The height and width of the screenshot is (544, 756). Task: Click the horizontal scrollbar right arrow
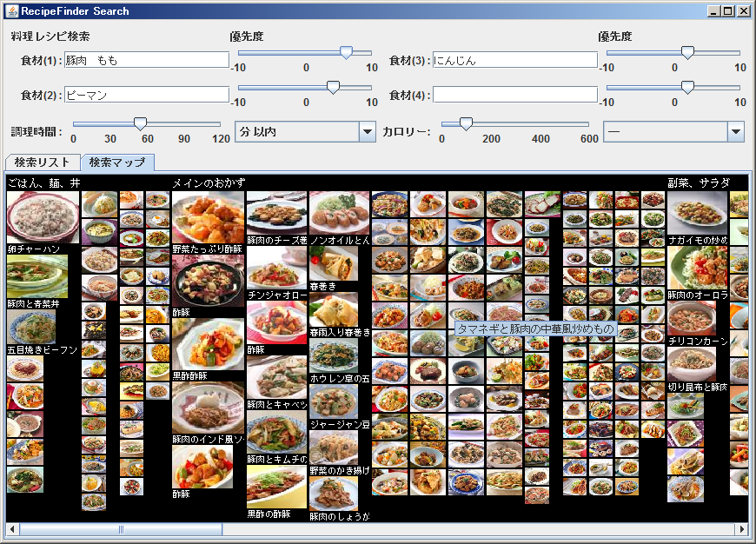coord(741,528)
